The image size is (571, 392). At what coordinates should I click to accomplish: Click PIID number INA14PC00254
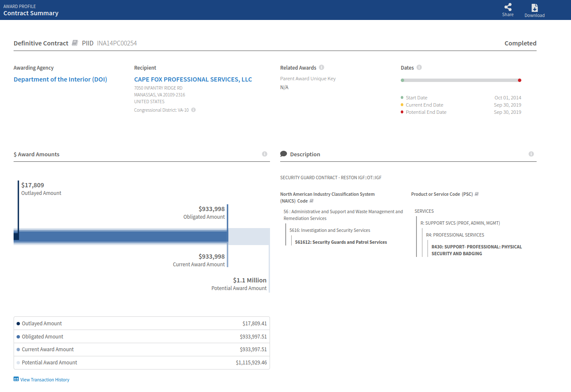click(x=117, y=43)
